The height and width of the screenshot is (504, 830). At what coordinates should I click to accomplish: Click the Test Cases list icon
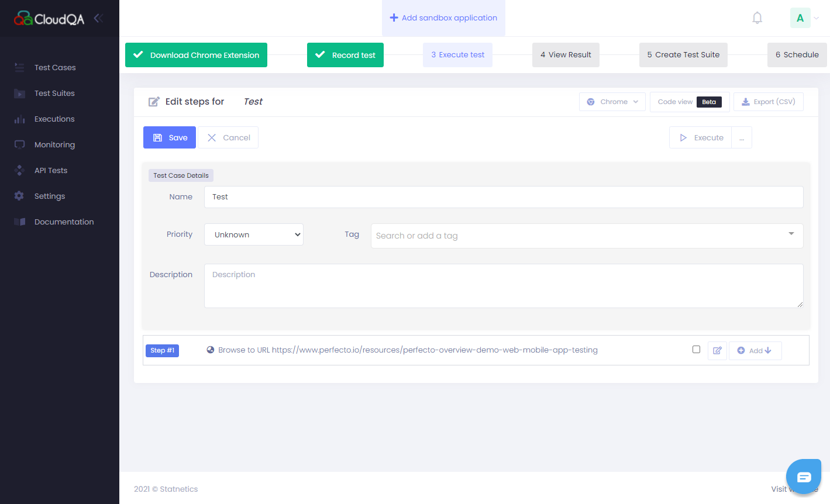19,67
